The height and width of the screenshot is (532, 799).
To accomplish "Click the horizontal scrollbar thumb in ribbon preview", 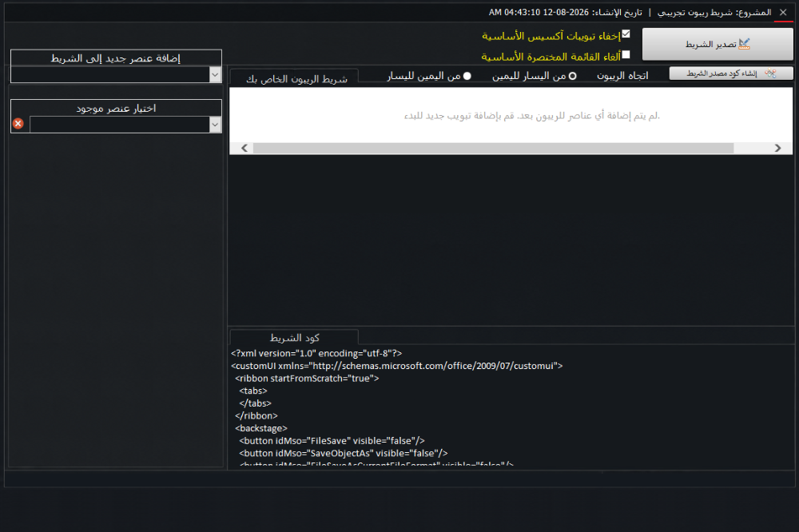I will pyautogui.click(x=493, y=149).
